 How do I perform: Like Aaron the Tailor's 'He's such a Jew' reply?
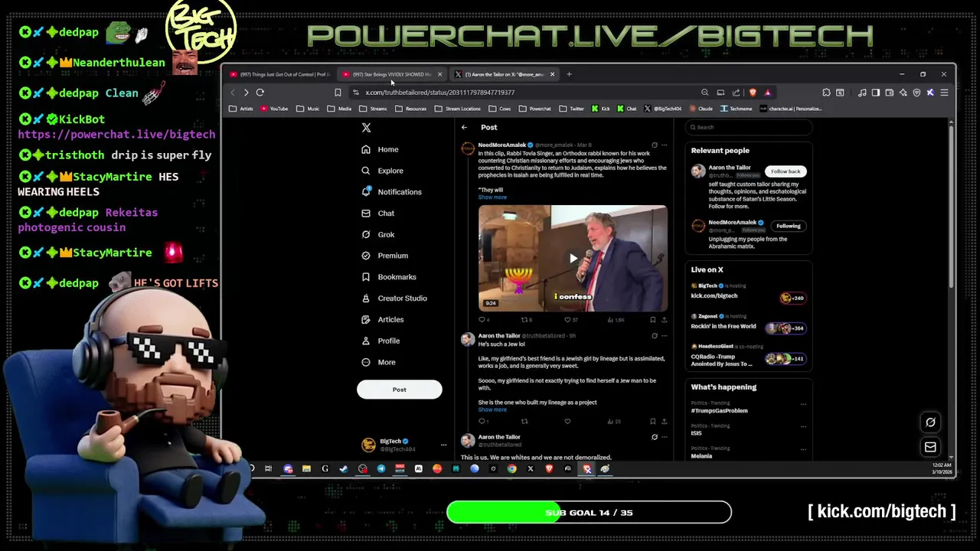tap(567, 422)
